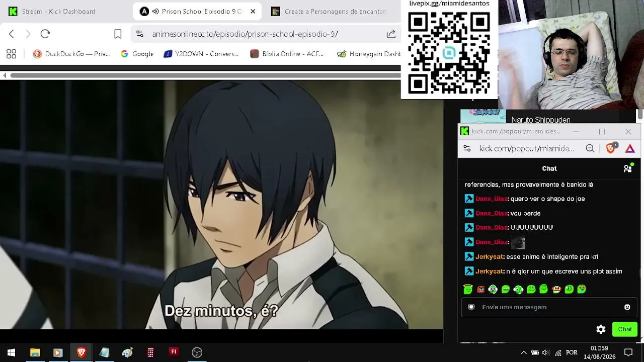Click Danx_Diaz's name on the UUUUUUUUU message
The height and width of the screenshot is (362, 644).
click(x=492, y=227)
